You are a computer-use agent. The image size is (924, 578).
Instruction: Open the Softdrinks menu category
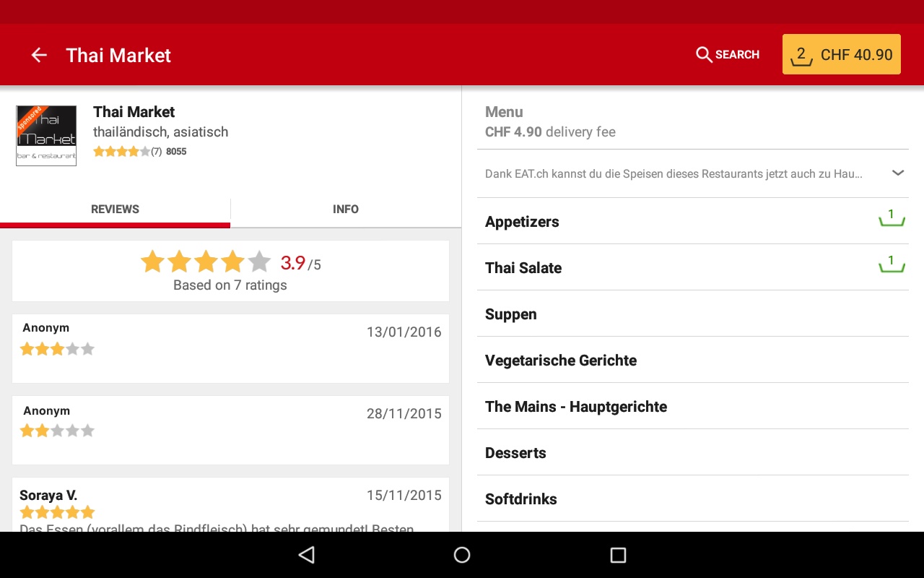tap(693, 499)
